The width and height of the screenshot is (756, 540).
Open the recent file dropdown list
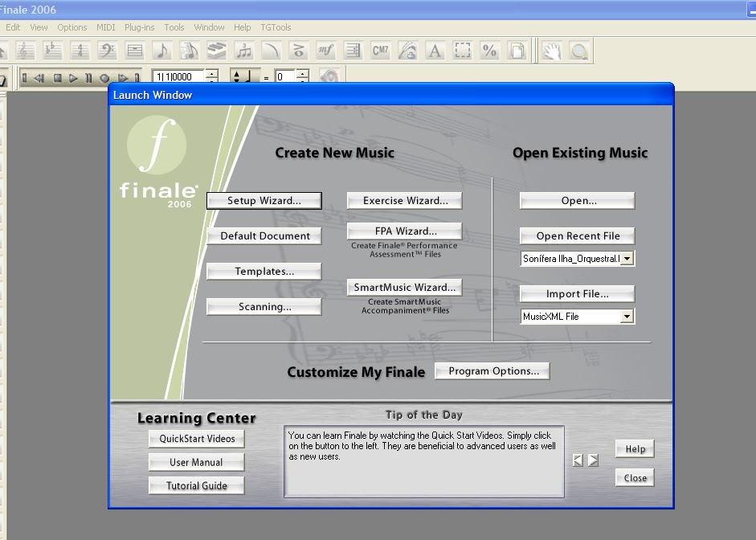[627, 259]
